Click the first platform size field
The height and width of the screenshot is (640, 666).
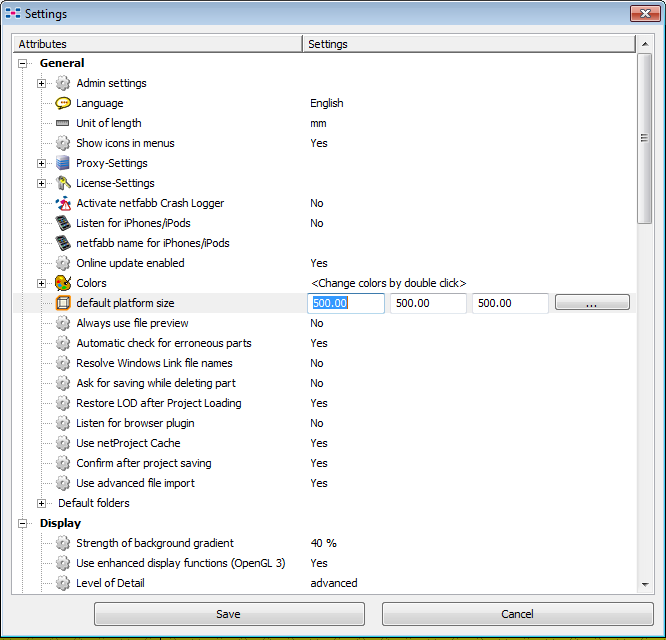click(x=346, y=303)
